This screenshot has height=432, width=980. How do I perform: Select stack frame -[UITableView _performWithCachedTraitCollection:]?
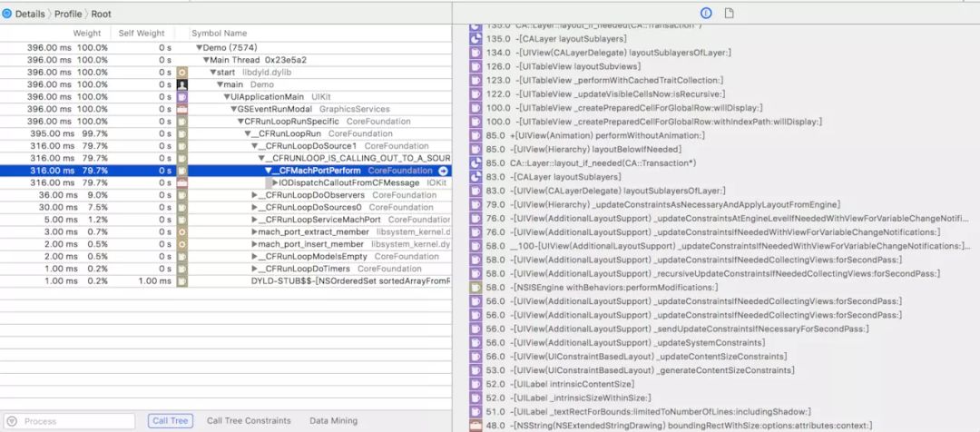[617, 80]
